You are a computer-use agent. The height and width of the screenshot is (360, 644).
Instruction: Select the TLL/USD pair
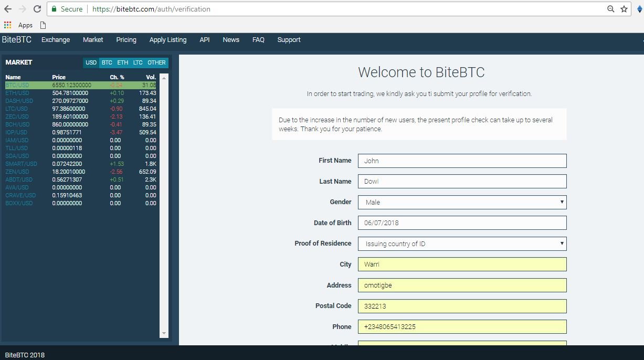coord(80,148)
